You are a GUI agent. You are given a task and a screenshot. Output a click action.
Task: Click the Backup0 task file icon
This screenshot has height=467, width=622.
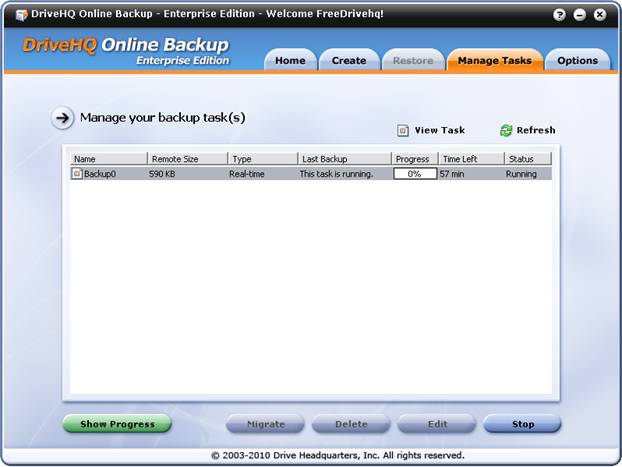point(77,174)
